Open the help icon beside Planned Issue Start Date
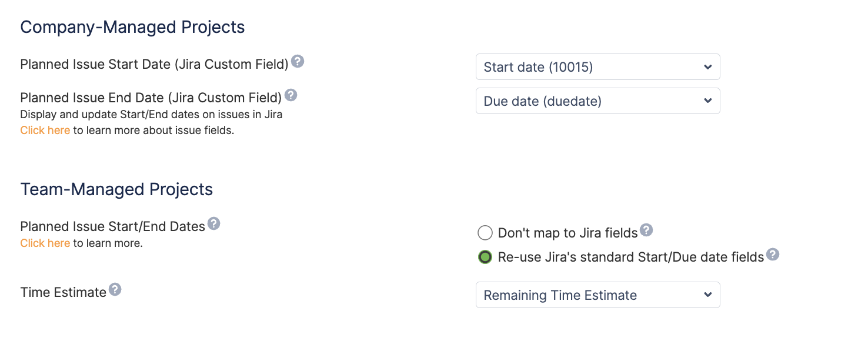Screen dimensions: 868x341 tap(297, 61)
